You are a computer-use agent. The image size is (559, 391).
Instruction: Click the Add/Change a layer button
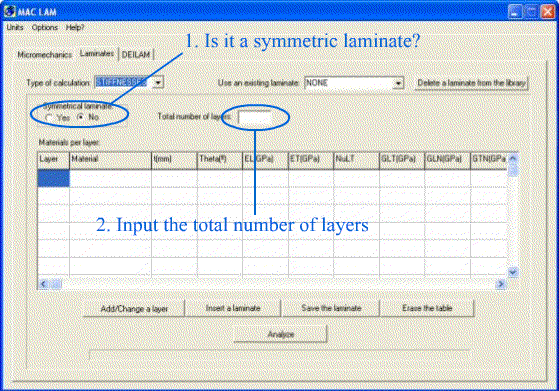[134, 309]
